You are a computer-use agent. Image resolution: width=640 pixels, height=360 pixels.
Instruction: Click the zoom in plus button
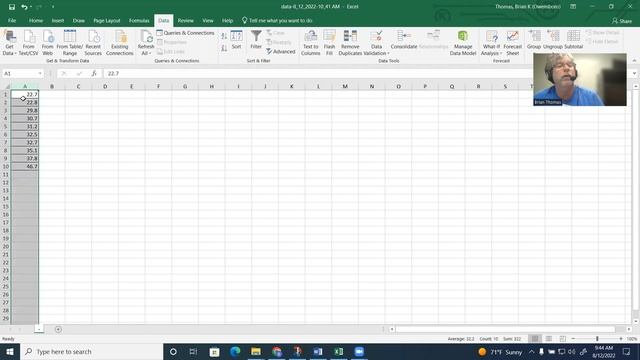(621, 339)
